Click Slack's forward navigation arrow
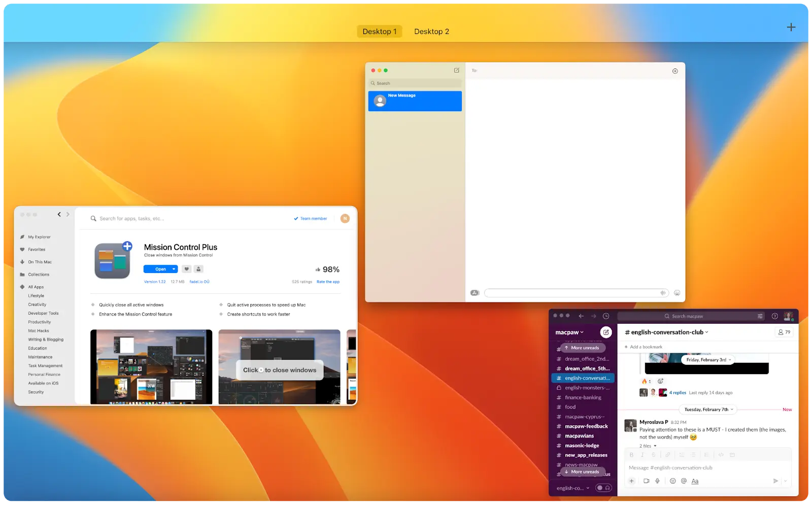 coord(593,316)
